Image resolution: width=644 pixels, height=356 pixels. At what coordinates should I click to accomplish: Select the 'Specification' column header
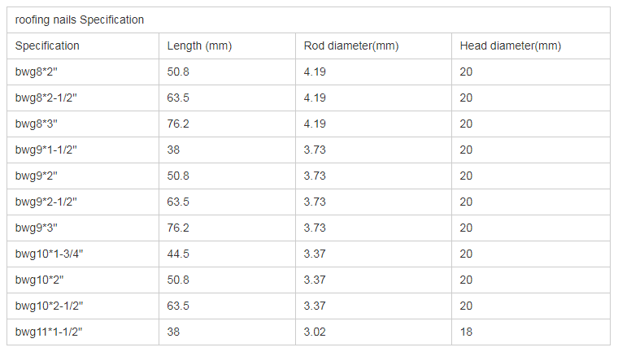[x=47, y=46]
